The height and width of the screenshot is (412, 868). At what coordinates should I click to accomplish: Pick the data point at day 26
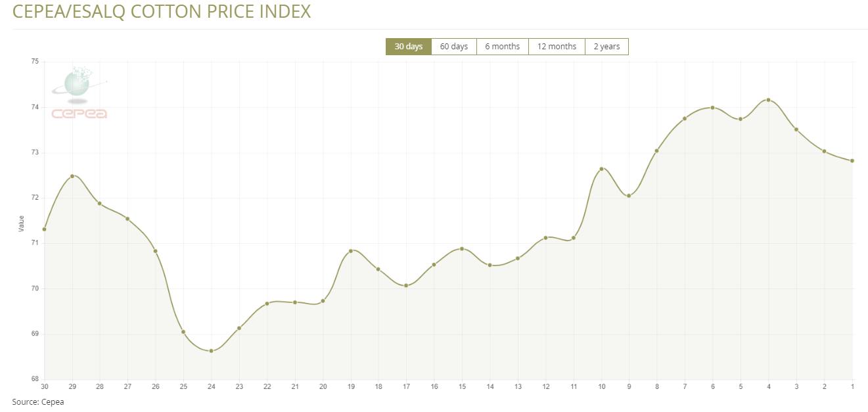coord(155,251)
